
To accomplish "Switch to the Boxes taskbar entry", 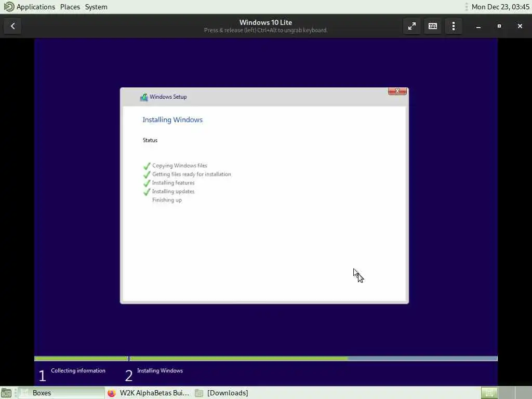I will point(61,393).
